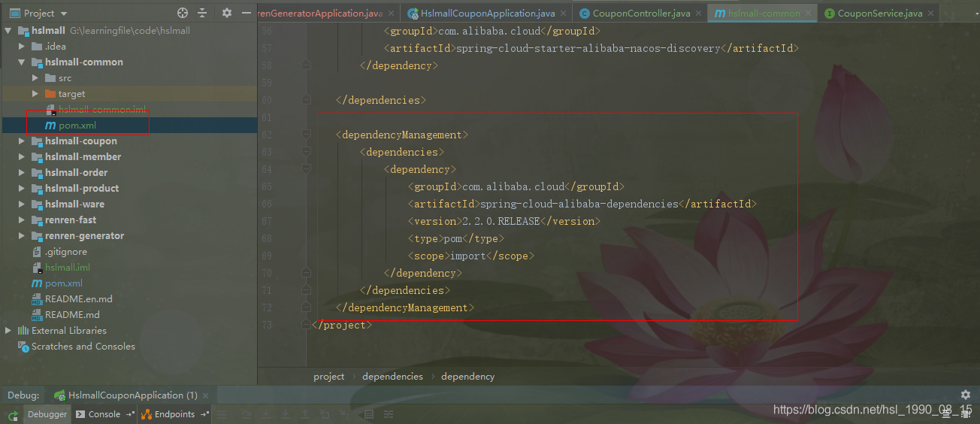
Task: Collapse the hslmall-common module
Action: 22,62
